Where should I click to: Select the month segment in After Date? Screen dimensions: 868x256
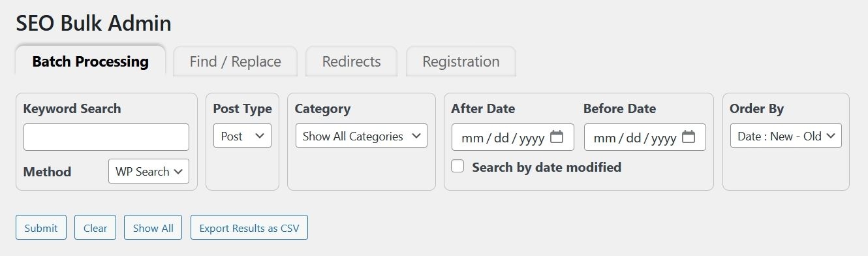pyautogui.click(x=472, y=138)
